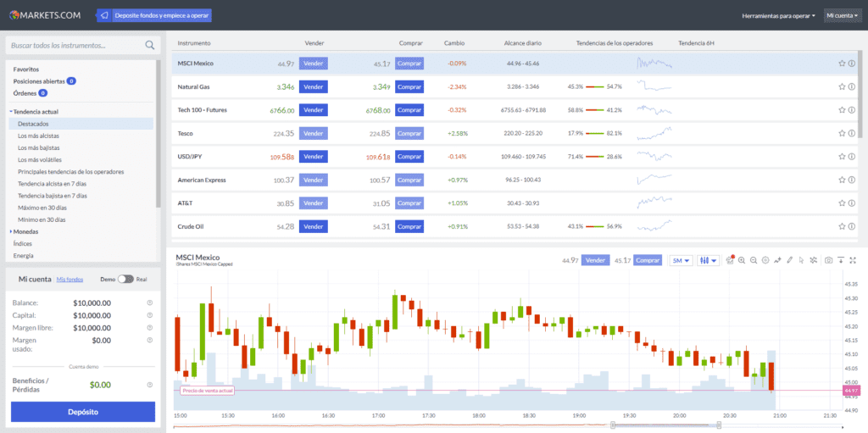Click Comprar for Tech 100 - Futures

(x=409, y=110)
